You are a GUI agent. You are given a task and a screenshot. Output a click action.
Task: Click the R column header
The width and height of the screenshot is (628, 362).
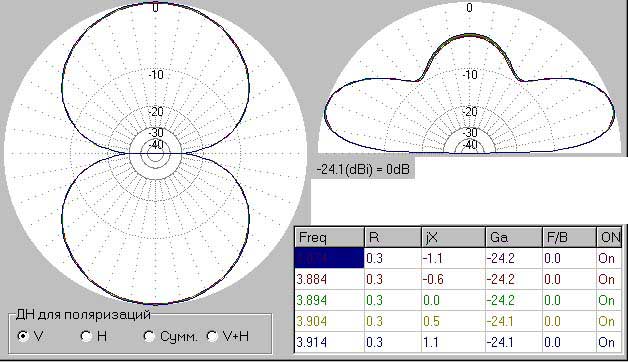[393, 237]
